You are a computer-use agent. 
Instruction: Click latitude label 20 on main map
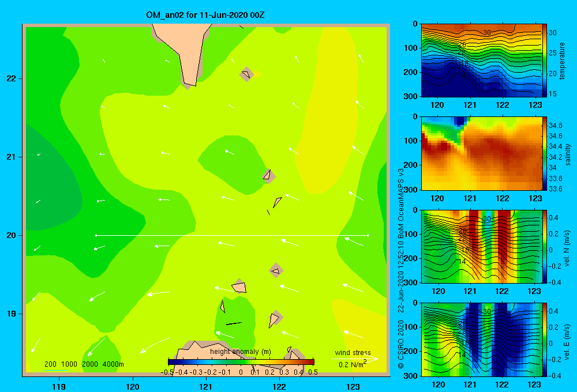pos(12,235)
